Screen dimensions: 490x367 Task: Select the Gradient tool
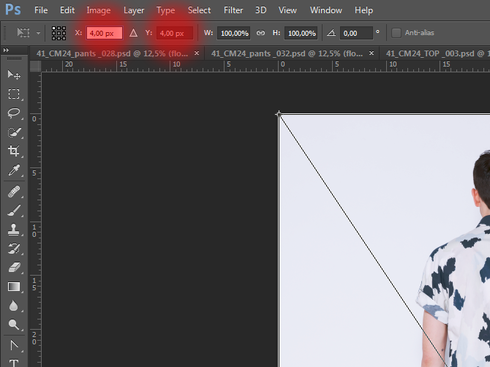tap(14, 287)
